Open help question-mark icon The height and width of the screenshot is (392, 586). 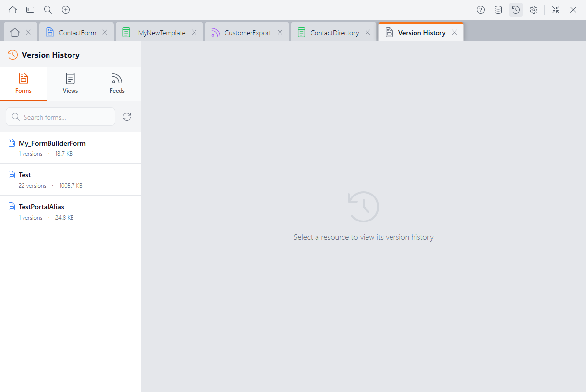(481, 10)
